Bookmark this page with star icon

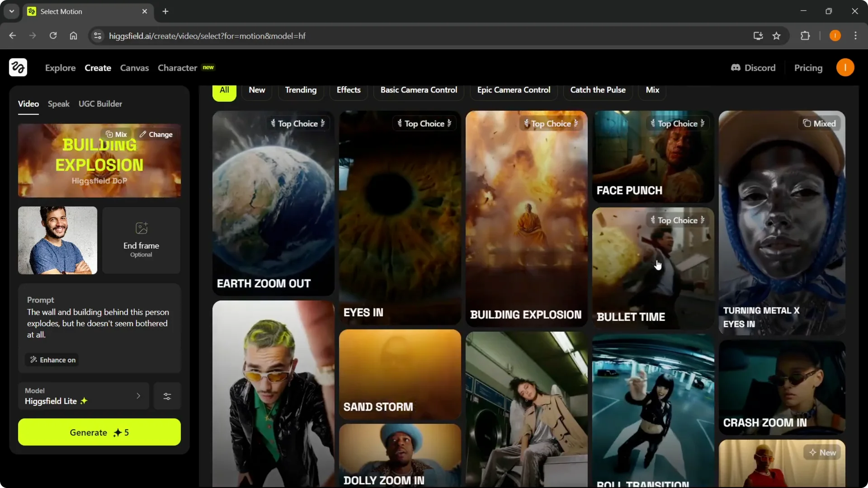(776, 36)
